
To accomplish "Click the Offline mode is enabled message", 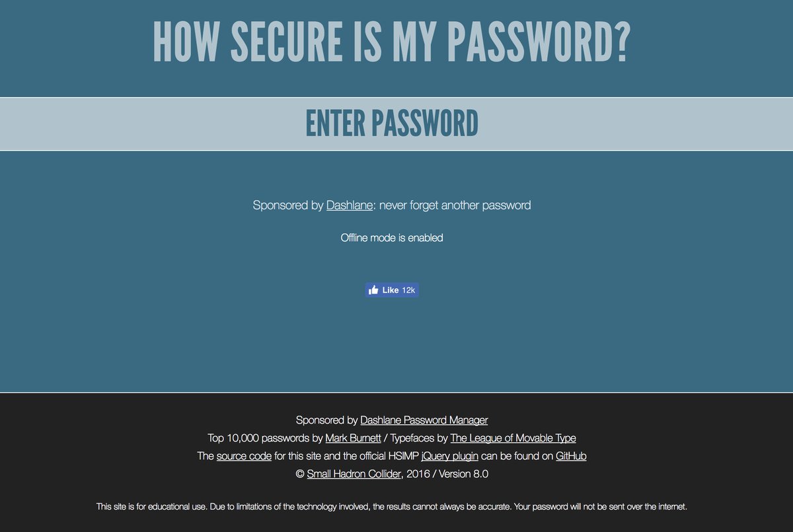I will click(392, 238).
